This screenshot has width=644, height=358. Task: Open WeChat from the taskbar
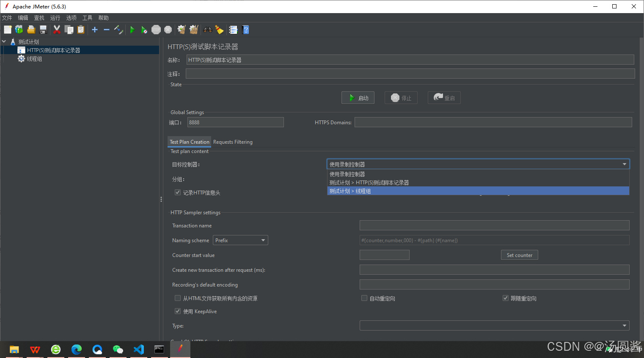(118, 350)
